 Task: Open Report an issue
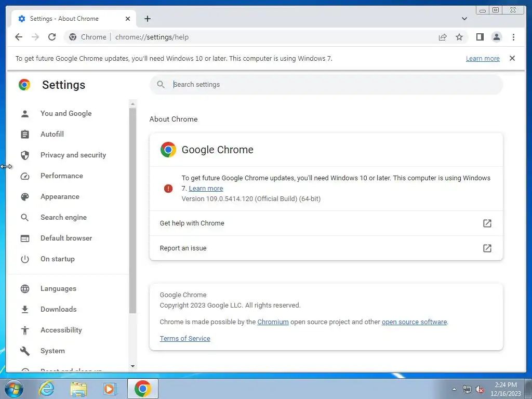(326, 248)
